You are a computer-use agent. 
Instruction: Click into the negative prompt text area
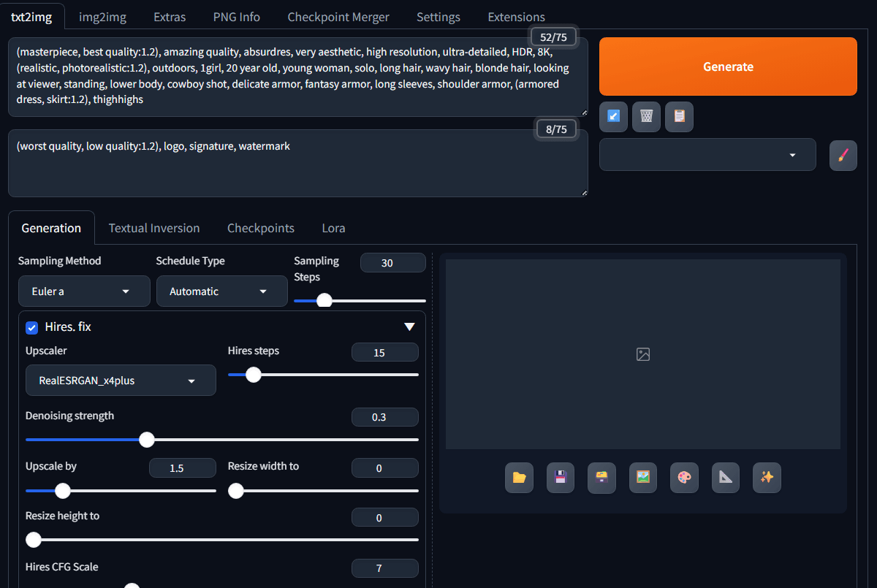tap(298, 163)
